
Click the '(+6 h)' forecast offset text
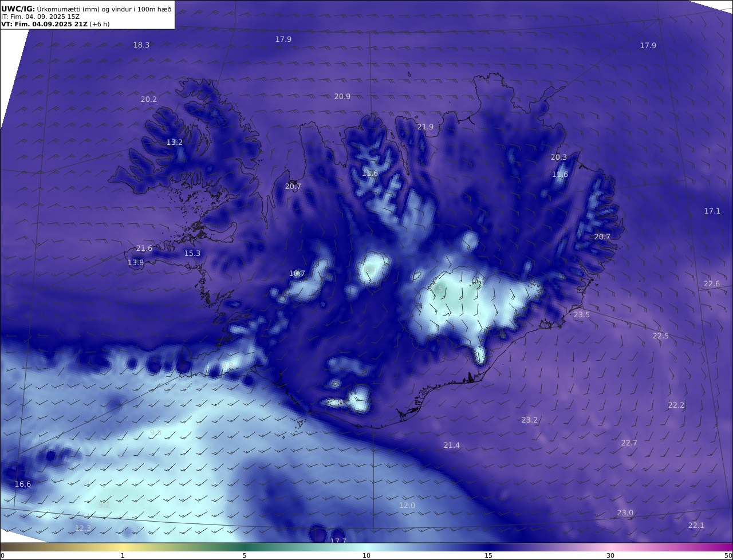click(x=100, y=24)
